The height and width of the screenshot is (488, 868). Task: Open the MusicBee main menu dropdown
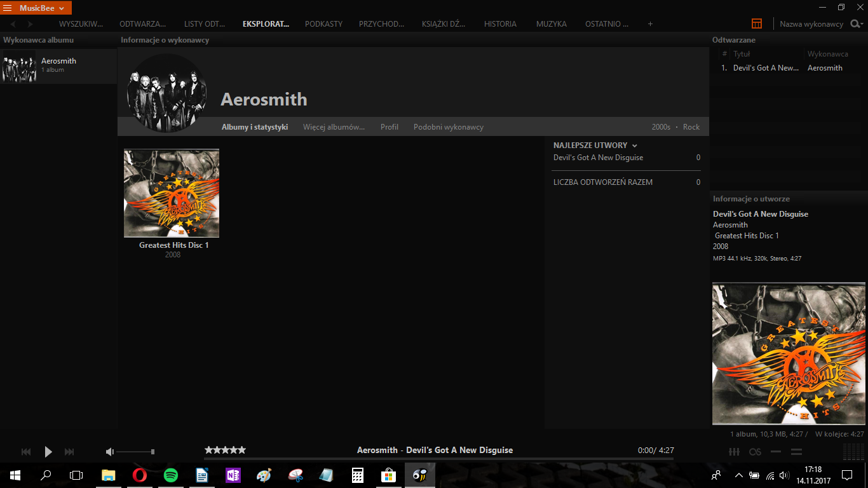(36, 8)
